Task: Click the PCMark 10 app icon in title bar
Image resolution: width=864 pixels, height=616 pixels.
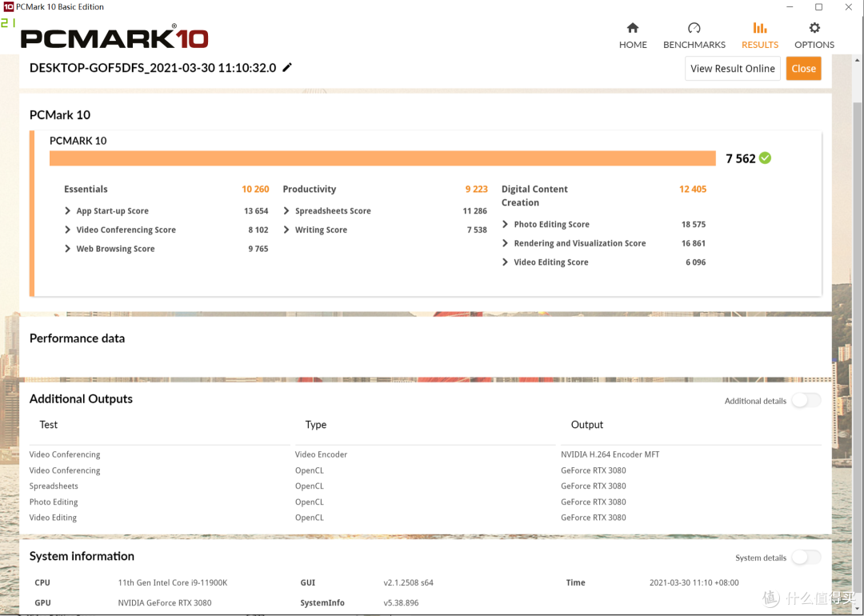Action: 8,6
